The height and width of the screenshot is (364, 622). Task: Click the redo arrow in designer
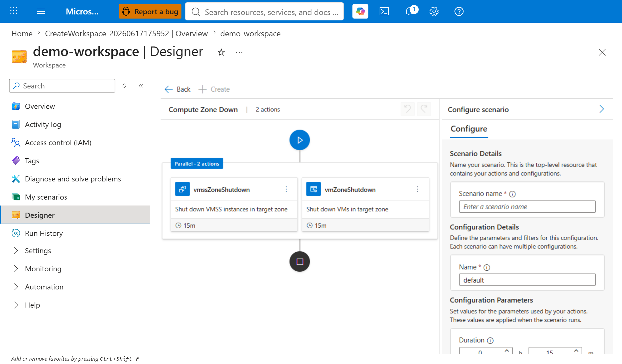[424, 109]
